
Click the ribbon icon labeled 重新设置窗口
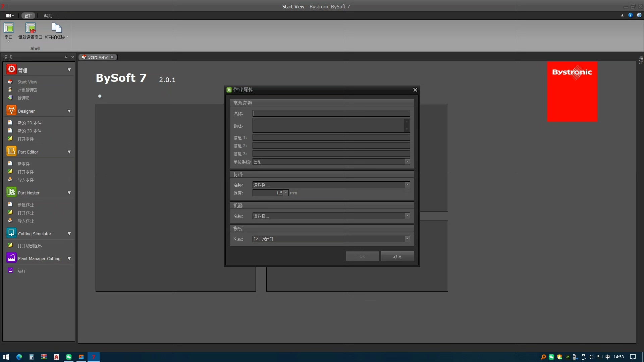(30, 28)
